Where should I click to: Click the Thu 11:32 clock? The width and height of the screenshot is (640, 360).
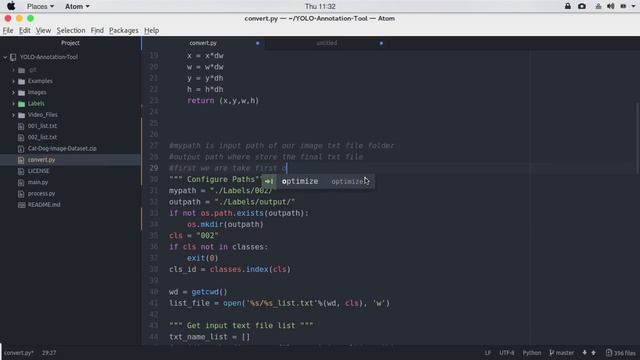(320, 7)
